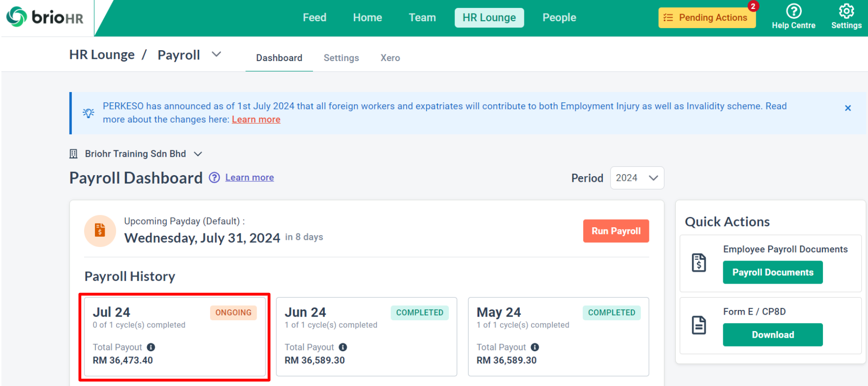868x386 pixels.
Task: Click the COMPLETED badge on May 24
Action: [x=611, y=313]
